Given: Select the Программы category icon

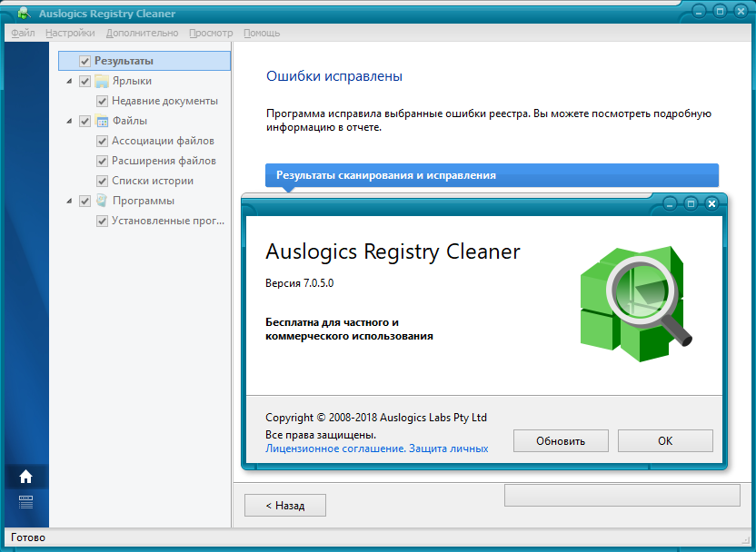Looking at the screenshot, I should pos(102,201).
